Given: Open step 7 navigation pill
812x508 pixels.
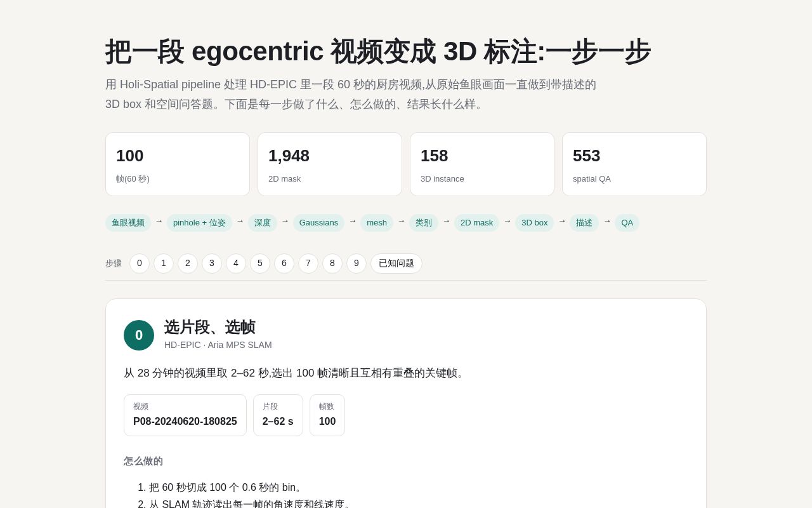Looking at the screenshot, I should pyautogui.click(x=308, y=264).
